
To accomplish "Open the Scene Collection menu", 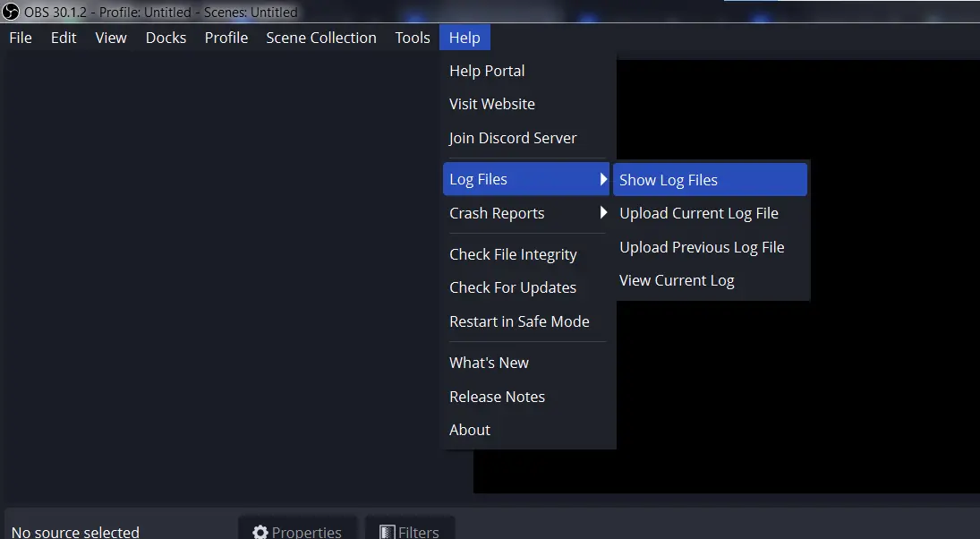I will tap(321, 38).
